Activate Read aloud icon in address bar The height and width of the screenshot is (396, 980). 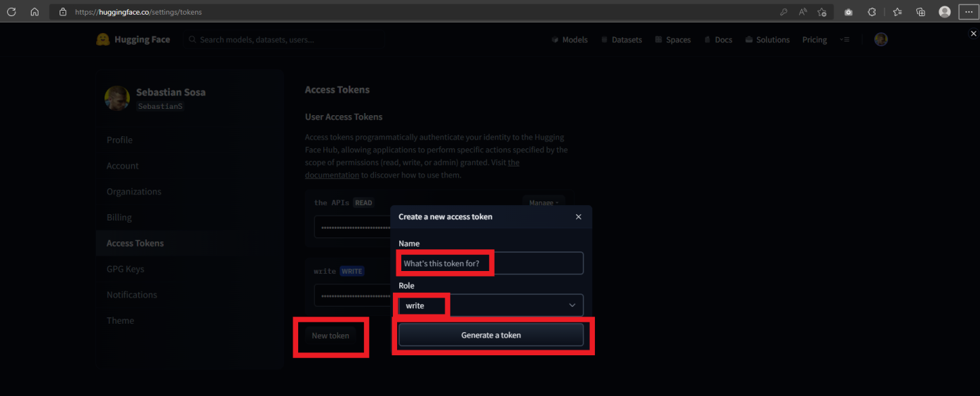(x=803, y=12)
